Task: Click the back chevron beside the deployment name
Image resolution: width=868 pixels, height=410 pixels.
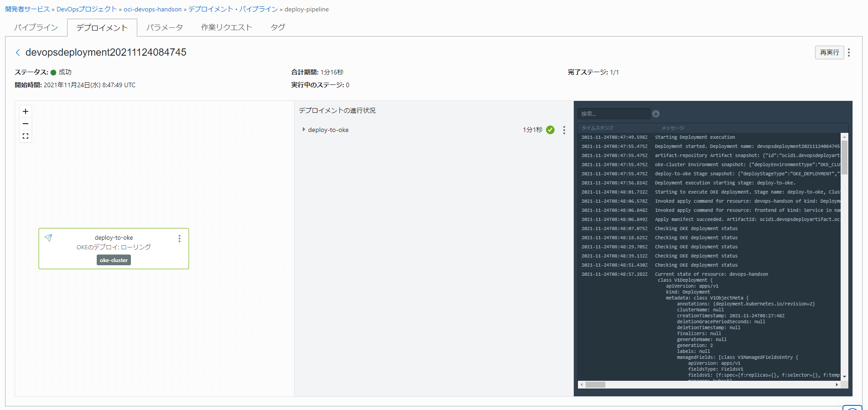Action: click(x=18, y=53)
